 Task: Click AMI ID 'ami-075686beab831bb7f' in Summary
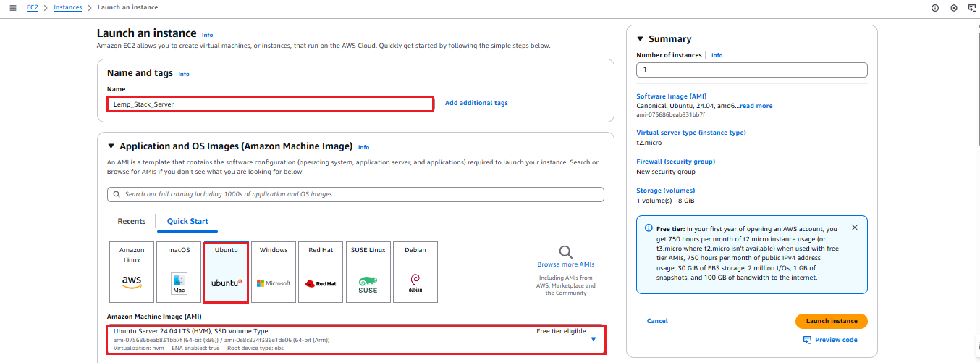(670, 114)
